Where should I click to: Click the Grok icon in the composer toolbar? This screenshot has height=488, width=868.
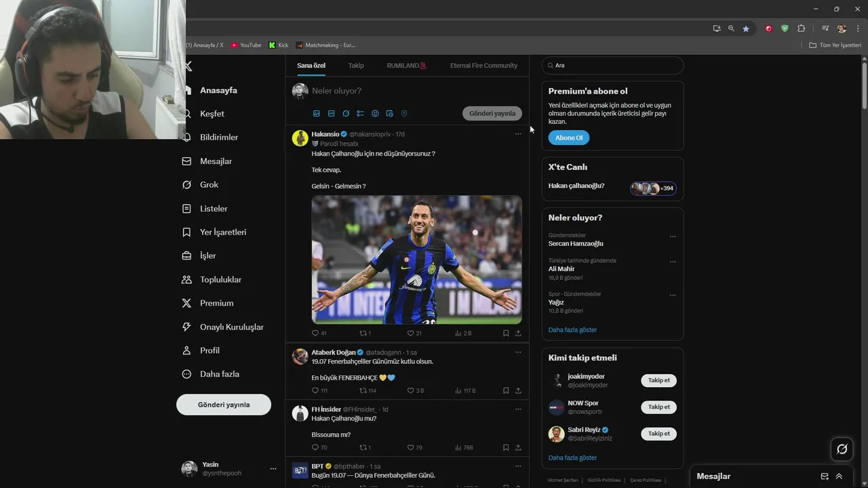[346, 113]
